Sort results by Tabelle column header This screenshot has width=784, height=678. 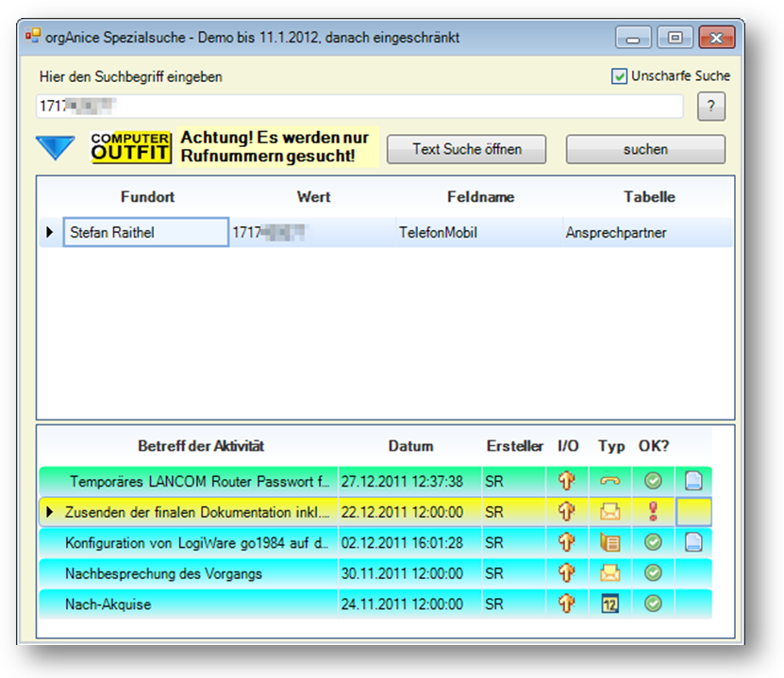[x=649, y=197]
